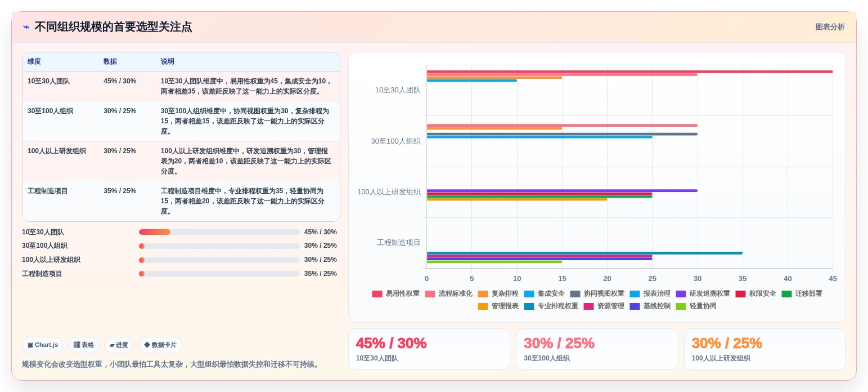Hide the 管理报表 dataset via legend

(498, 306)
